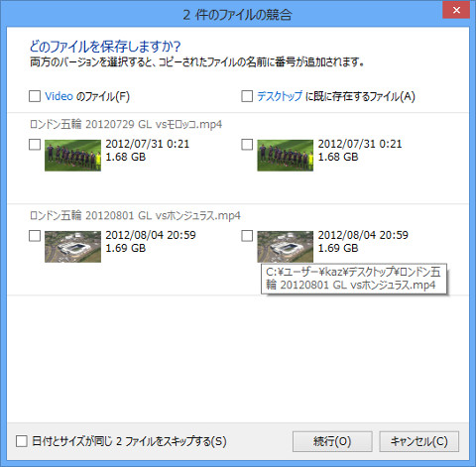Select the Desktop-side team lineup thumbnail
Screen dimensions: 476x467
[286, 156]
